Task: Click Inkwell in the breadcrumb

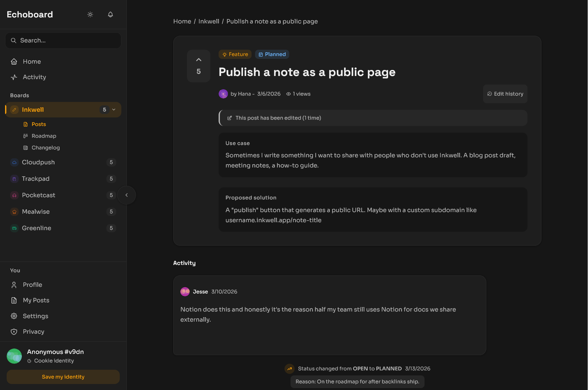Action: coord(208,21)
